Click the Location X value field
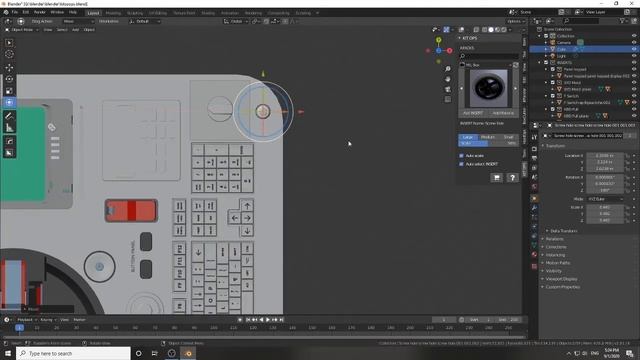This screenshot has width=640, height=360. point(605,156)
